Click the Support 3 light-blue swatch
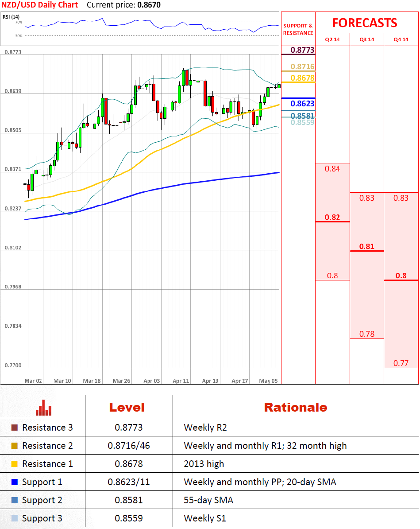This screenshot has height=529, width=420. (x=15, y=518)
